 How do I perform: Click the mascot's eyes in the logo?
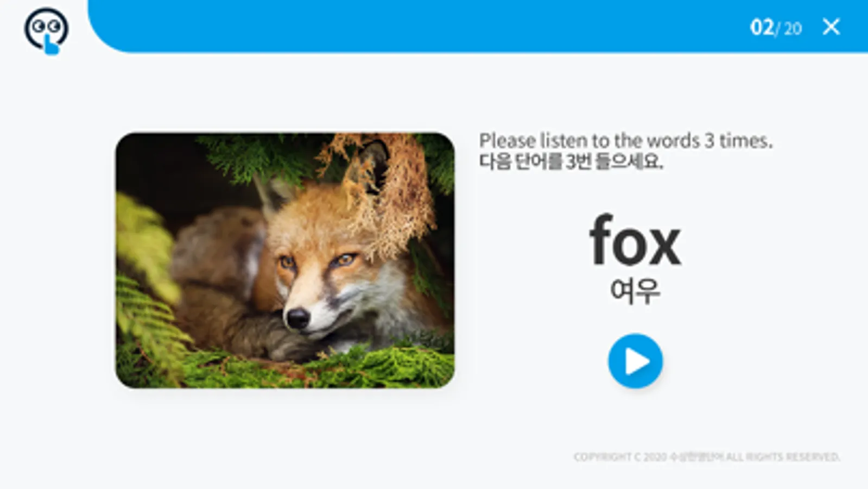[46, 26]
